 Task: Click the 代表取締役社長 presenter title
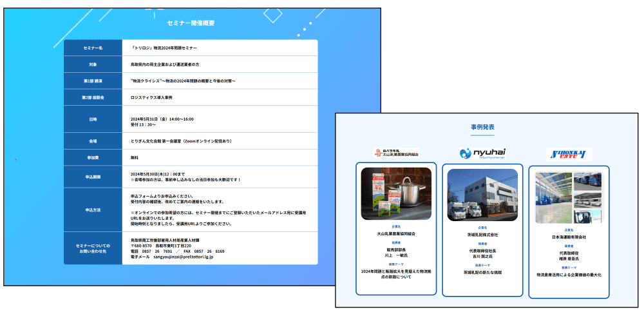[x=482, y=251]
